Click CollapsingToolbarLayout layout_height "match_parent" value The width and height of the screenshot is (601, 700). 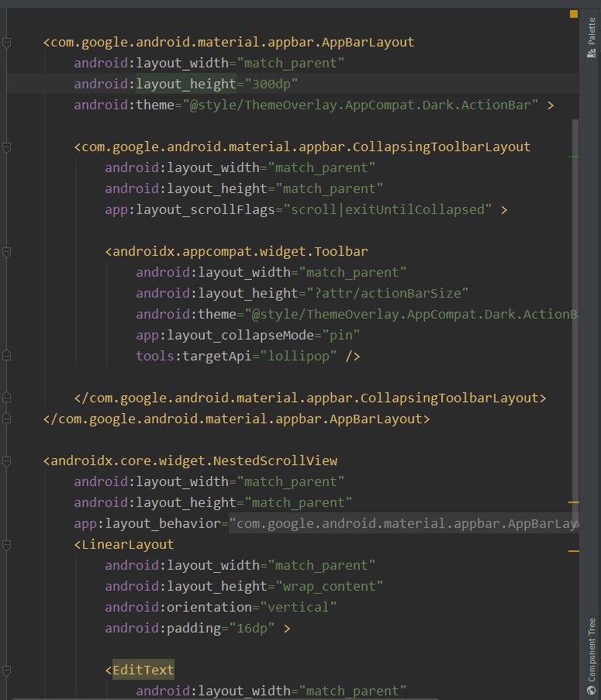tap(330, 189)
